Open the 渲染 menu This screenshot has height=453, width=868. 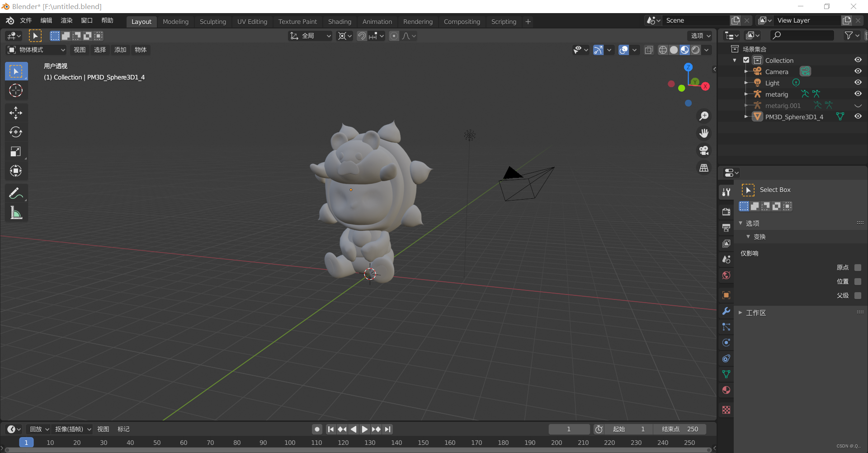[66, 21]
